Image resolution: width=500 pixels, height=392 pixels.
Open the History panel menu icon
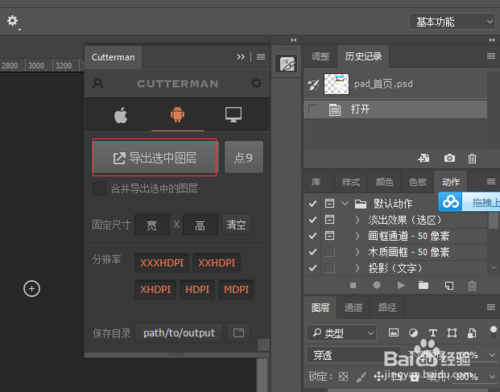click(491, 56)
